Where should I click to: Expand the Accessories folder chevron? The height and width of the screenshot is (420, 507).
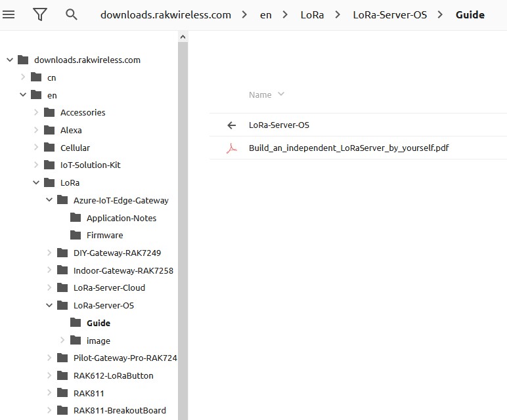pos(36,112)
